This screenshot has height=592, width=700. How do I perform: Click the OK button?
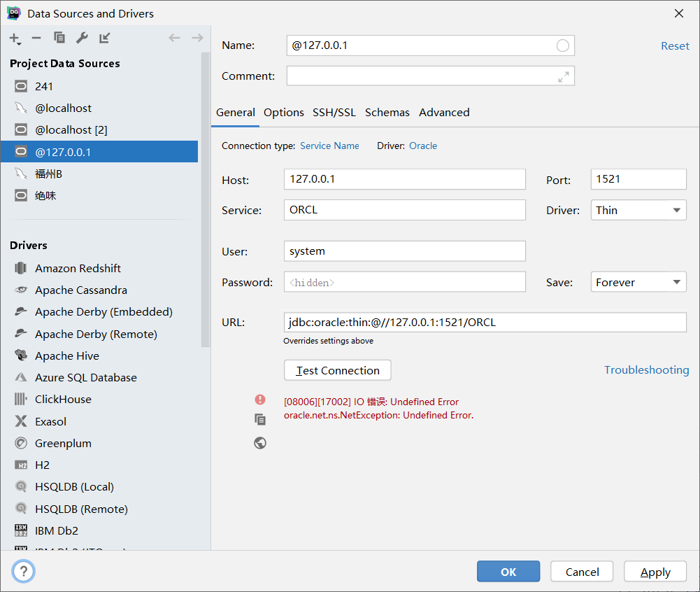[508, 572]
